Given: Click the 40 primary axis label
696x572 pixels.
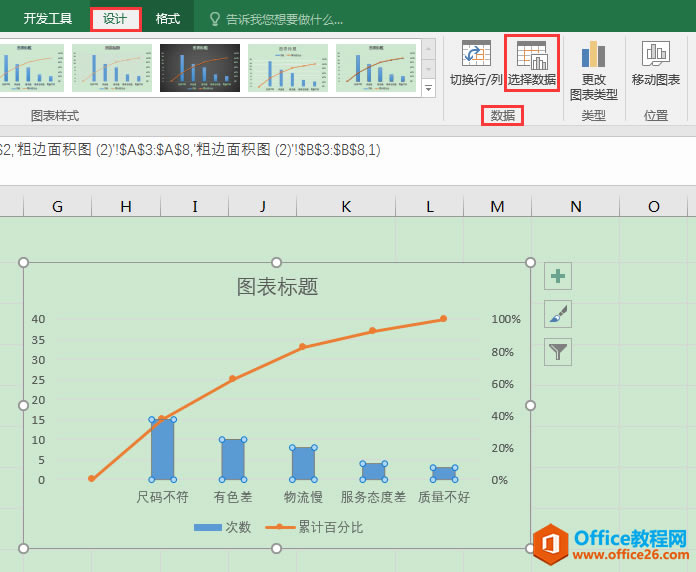Looking at the screenshot, I should click(38, 319).
